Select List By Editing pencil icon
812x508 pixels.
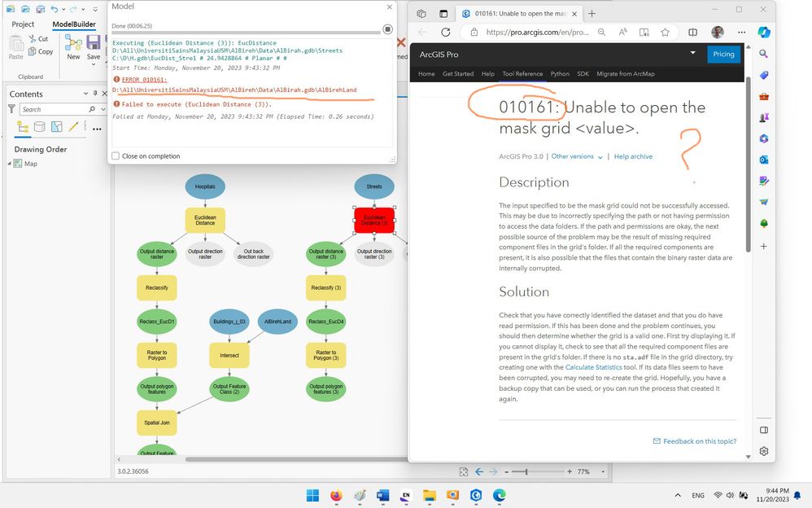73,126
